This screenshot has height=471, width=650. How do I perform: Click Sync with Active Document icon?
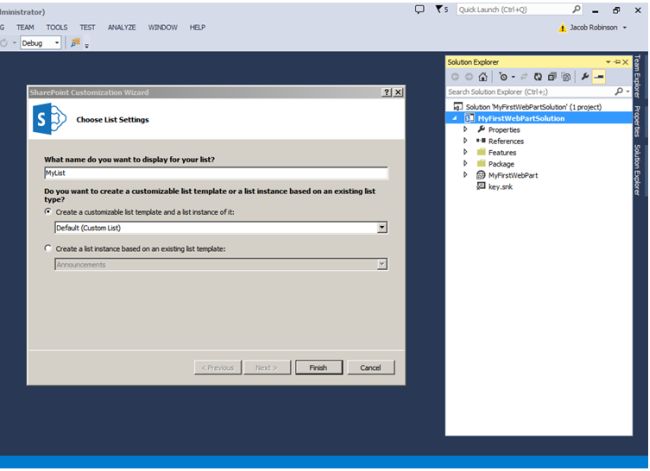[x=524, y=77]
